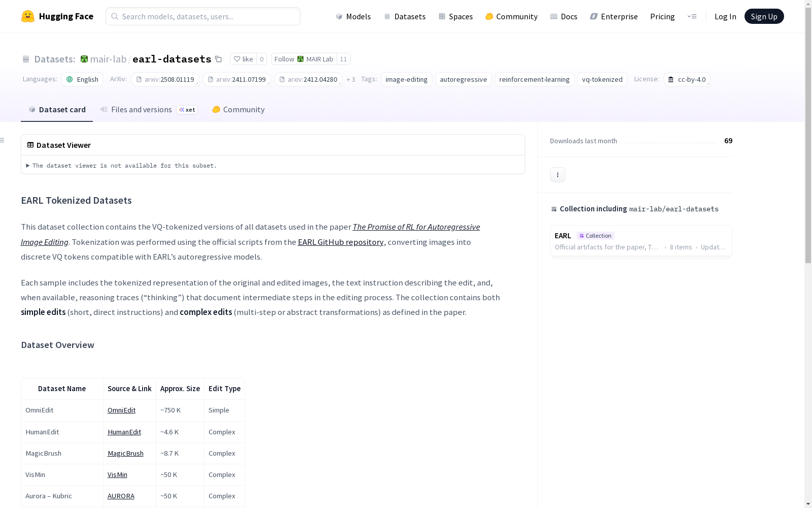Expand the dataset viewer unavailable message
Image resolution: width=812 pixels, height=508 pixels.
pyautogui.click(x=122, y=166)
